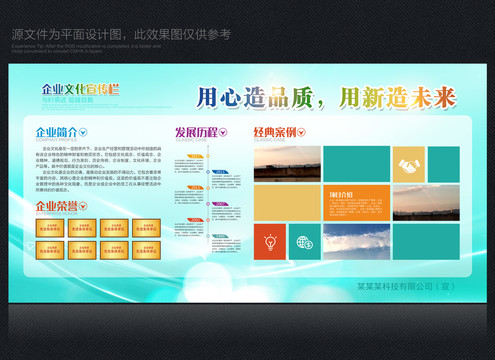Screen dimensions: 495x360
Task: Click the orange 项目介绍 tile
Action: pyautogui.click(x=356, y=203)
